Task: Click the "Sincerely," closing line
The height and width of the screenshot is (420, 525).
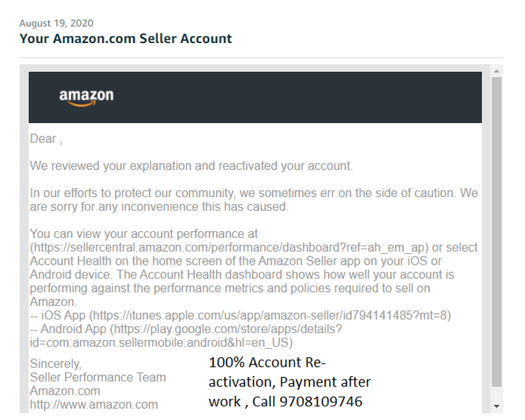Action: (x=55, y=364)
